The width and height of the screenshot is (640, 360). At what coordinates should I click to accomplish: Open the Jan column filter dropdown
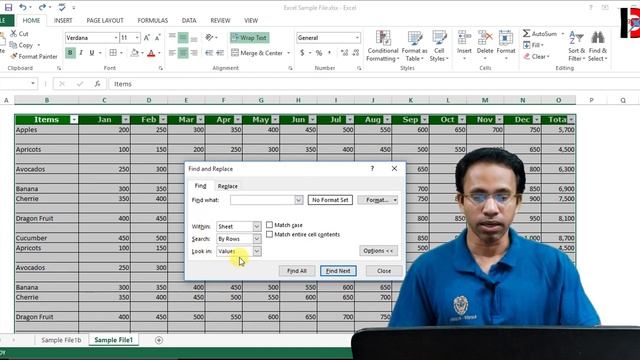tap(125, 120)
